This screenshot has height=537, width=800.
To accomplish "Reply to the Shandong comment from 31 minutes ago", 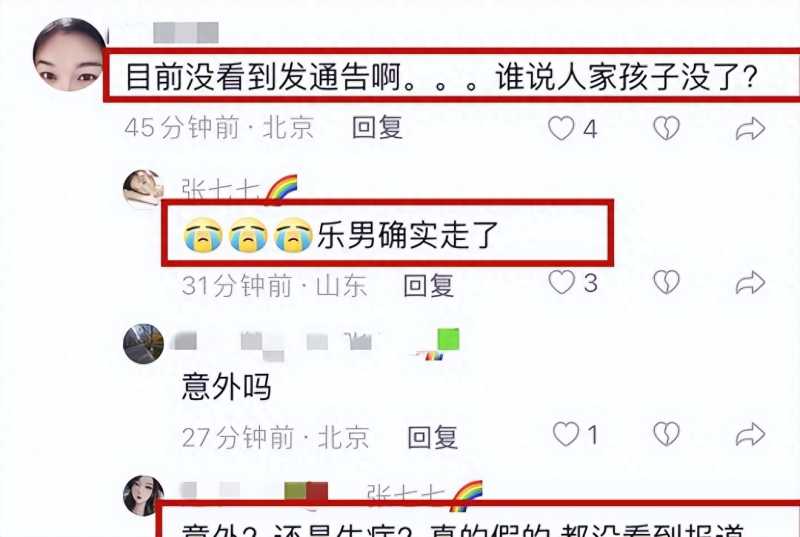I will [x=429, y=286].
